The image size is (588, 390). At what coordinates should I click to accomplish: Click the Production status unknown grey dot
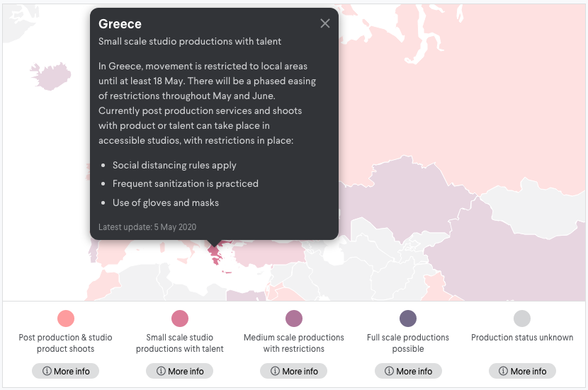[522, 319]
